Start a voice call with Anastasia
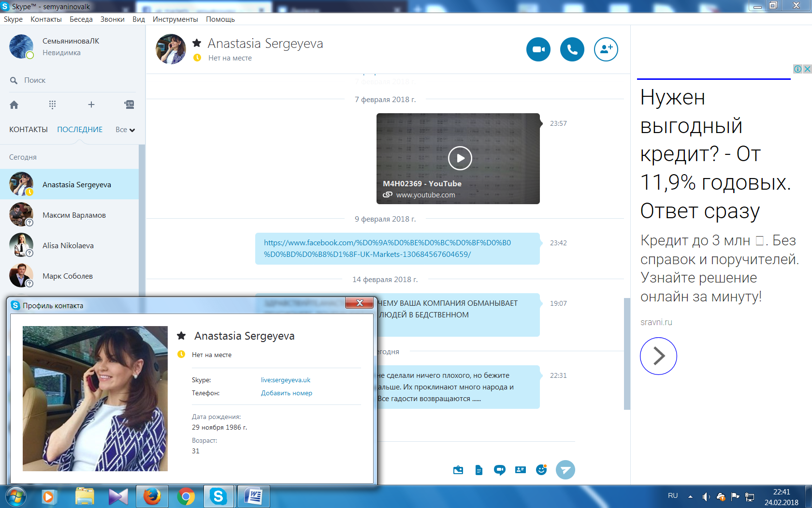 point(572,49)
